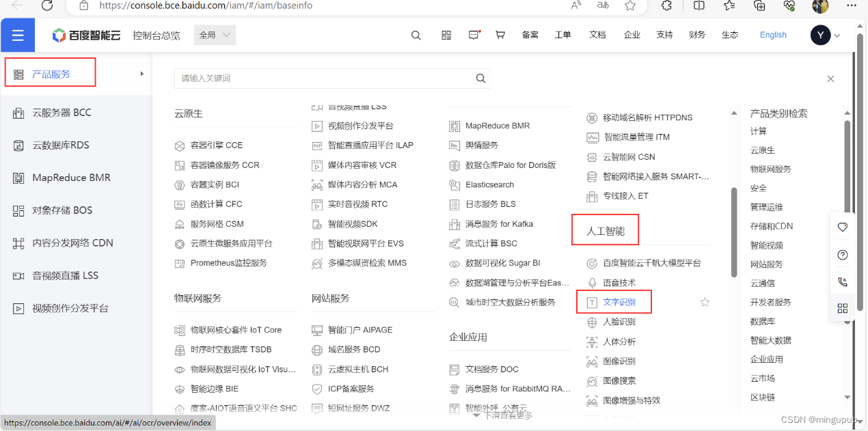Click 下滑查看更多 to show more

pyautogui.click(x=502, y=415)
